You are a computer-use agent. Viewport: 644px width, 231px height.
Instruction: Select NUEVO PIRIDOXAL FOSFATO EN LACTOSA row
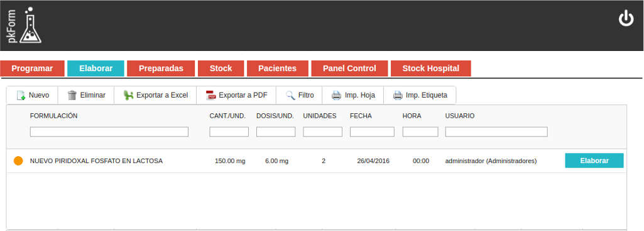pos(317,161)
